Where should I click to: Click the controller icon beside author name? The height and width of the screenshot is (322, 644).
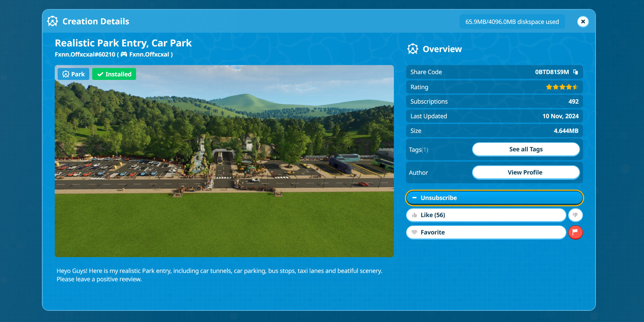point(124,54)
